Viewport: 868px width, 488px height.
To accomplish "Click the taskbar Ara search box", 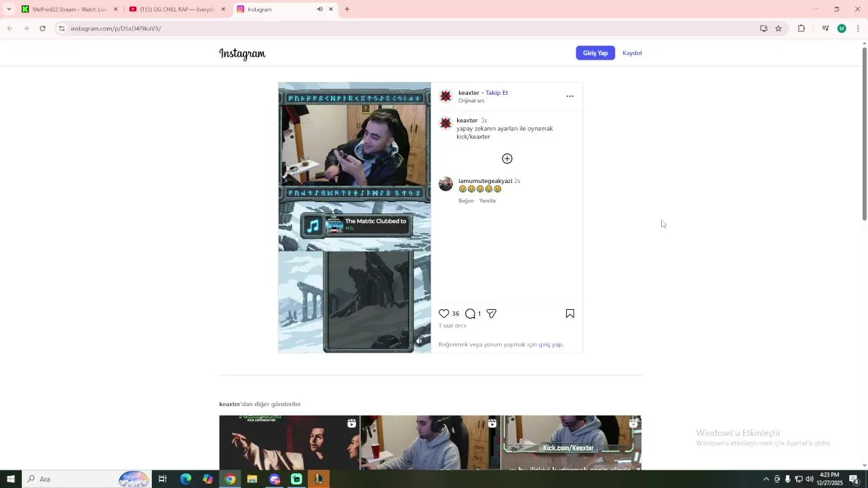I will (87, 479).
